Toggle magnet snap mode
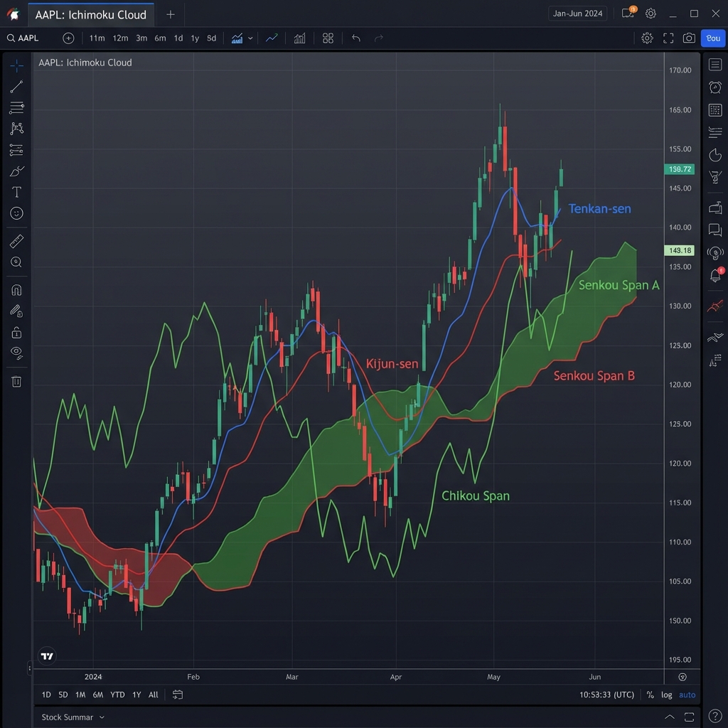This screenshot has height=728, width=728. pos(16,290)
